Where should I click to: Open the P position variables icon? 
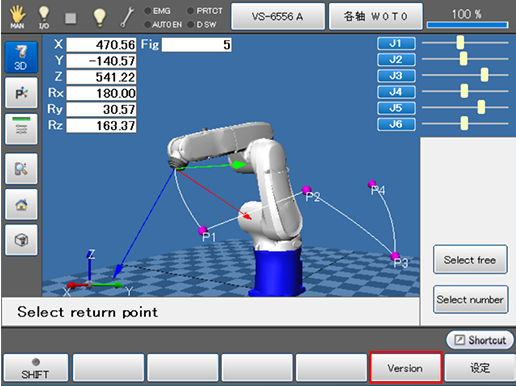[21, 93]
